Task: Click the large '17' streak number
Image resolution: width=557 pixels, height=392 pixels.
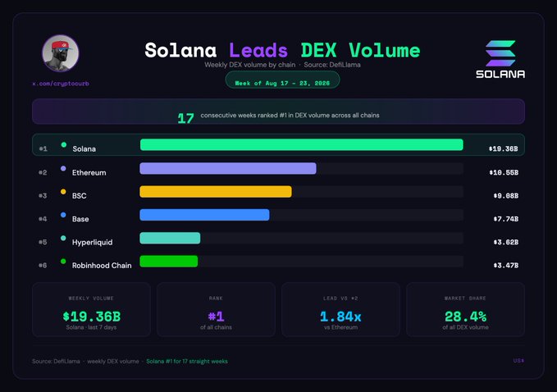Action: click(x=185, y=118)
